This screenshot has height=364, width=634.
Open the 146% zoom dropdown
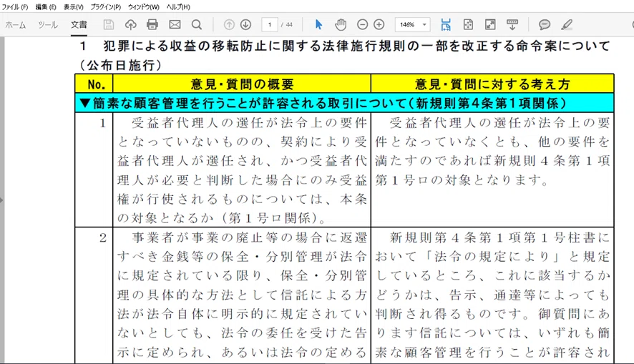[x=412, y=24]
